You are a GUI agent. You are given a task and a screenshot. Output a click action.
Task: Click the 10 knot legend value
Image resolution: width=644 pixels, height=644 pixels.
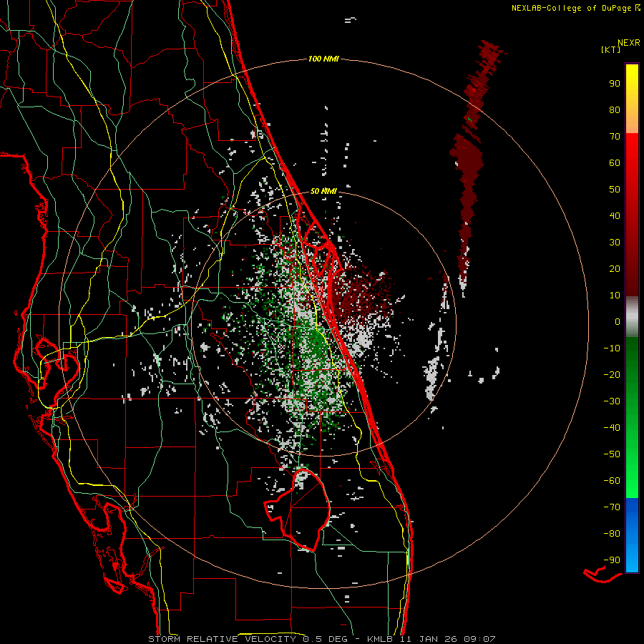615,296
